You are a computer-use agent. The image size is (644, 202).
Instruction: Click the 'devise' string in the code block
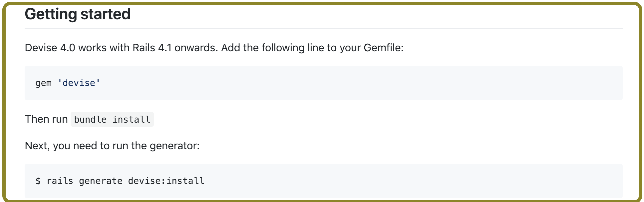point(79,83)
